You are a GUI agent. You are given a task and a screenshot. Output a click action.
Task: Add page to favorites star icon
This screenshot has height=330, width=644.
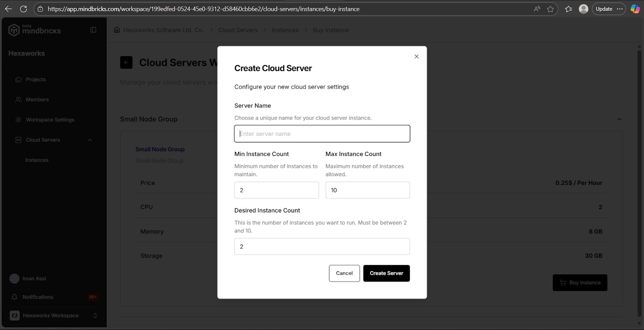coord(550,9)
